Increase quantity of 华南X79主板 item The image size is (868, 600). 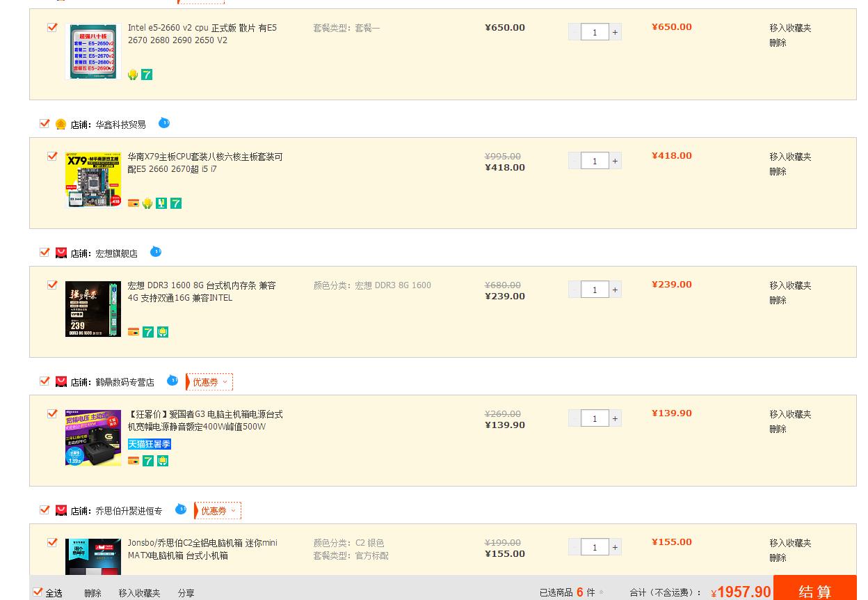tap(615, 161)
